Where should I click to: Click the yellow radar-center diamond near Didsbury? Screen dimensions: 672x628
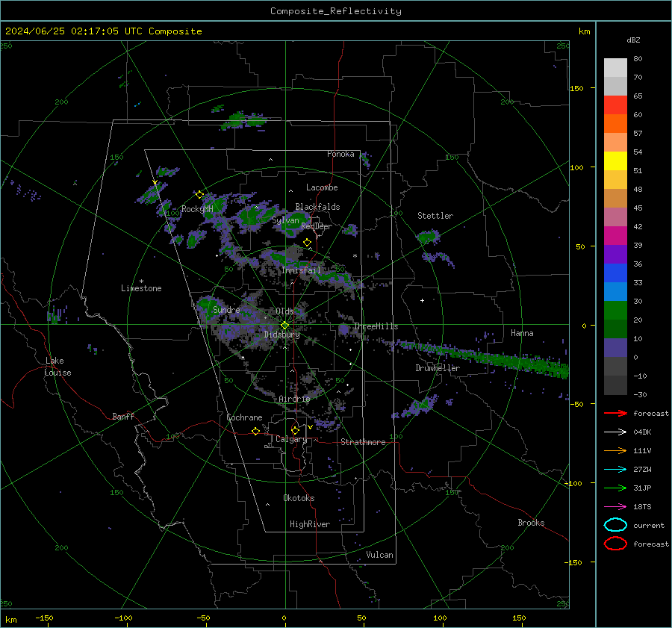tap(284, 326)
